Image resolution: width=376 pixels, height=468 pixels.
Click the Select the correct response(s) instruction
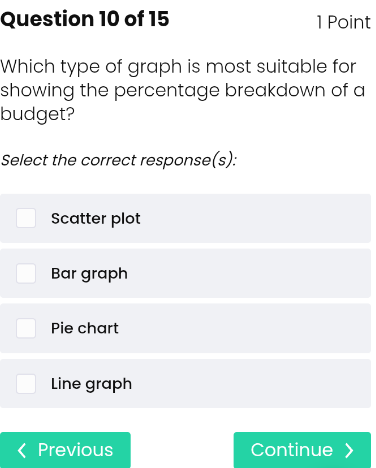118,160
